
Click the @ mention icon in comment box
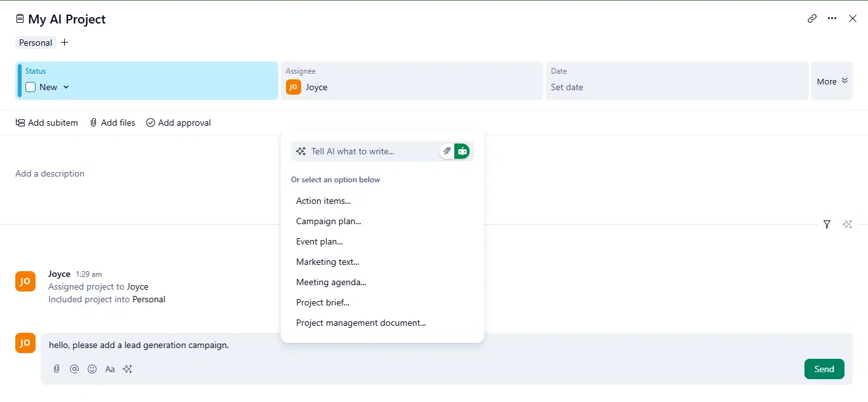tap(74, 369)
